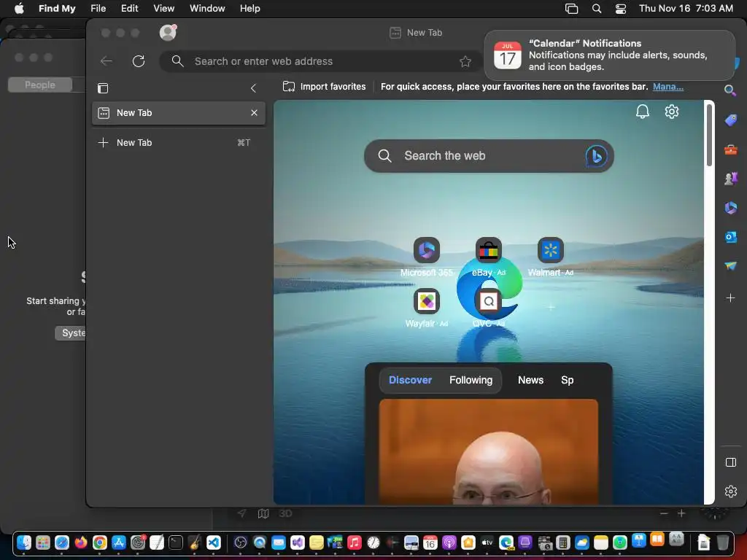
Task: Open Stage Manager icon in menu bar
Action: (x=571, y=9)
